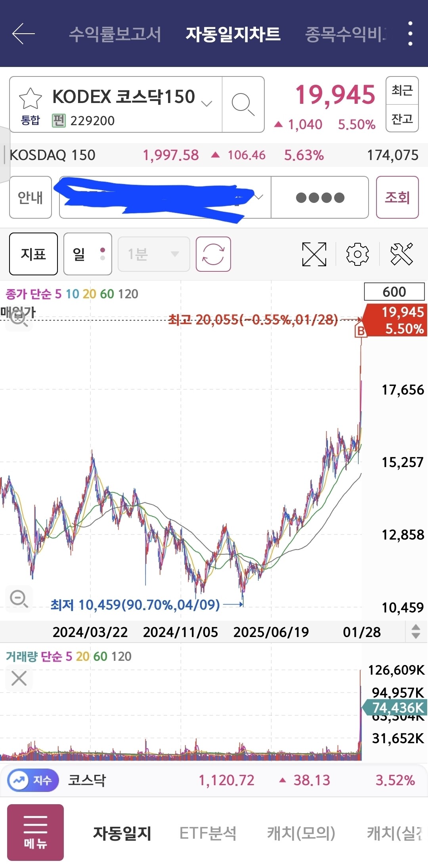Tap the 2024/03/22 date label
428x868 pixels.
90,632
